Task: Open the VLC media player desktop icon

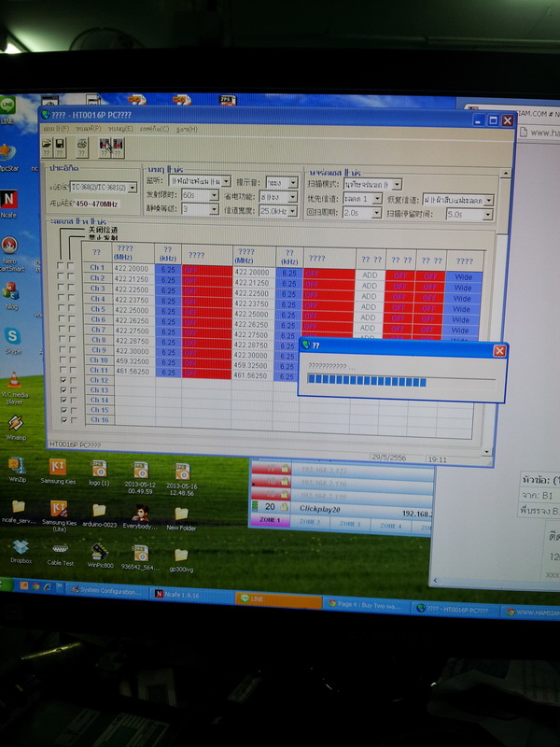Action: (x=14, y=388)
